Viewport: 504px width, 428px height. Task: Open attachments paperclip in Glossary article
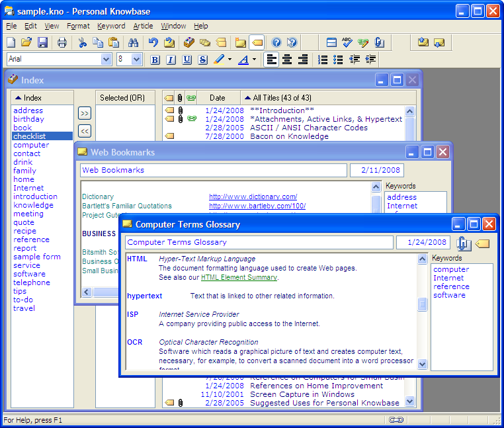coord(464,243)
